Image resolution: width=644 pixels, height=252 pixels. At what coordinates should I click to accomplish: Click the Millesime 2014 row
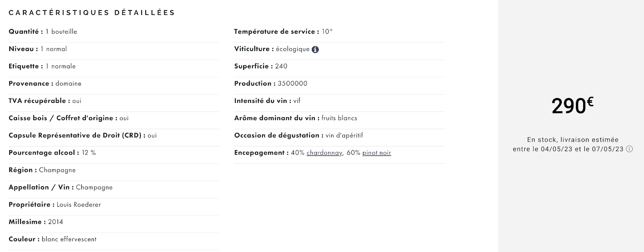coord(114,222)
